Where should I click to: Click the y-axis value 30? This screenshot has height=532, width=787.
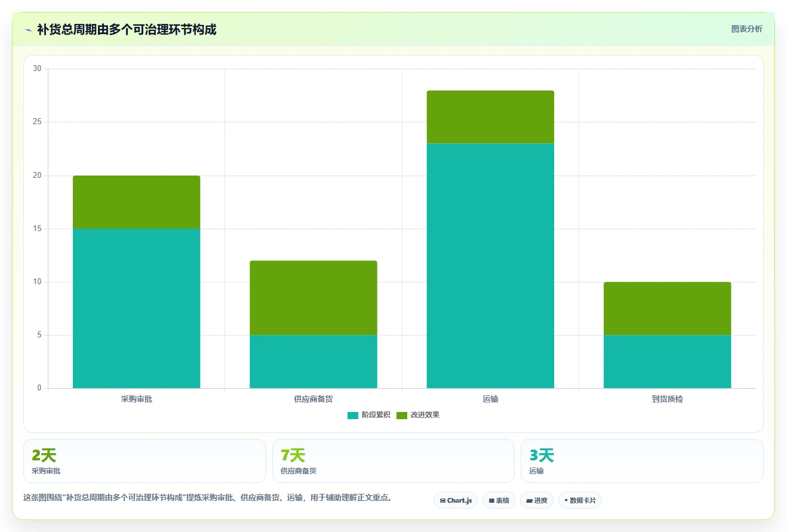point(37,69)
